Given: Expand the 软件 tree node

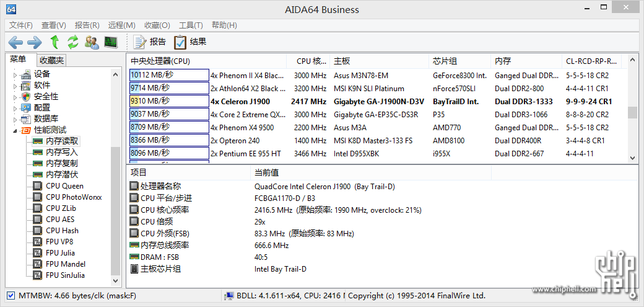Looking at the screenshot, I should tap(15, 86).
